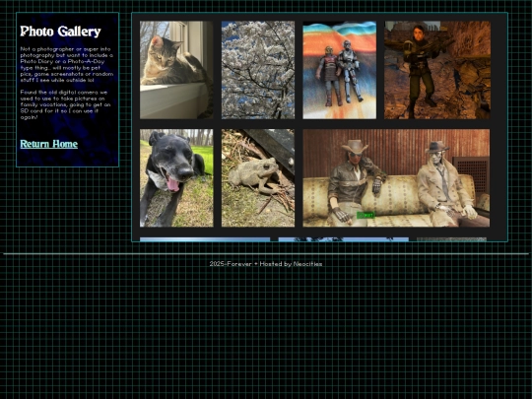Open the toad photo
This screenshot has width=532, height=399.
tap(258, 177)
